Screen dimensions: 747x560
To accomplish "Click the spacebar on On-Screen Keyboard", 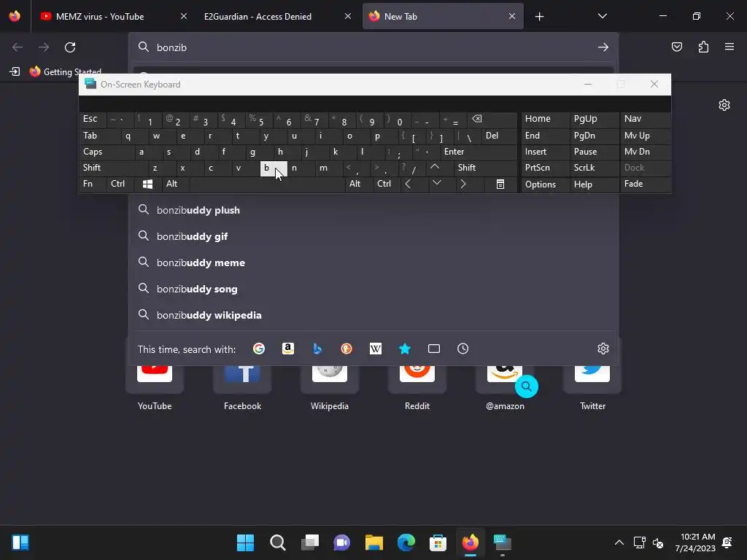I will point(267,184).
